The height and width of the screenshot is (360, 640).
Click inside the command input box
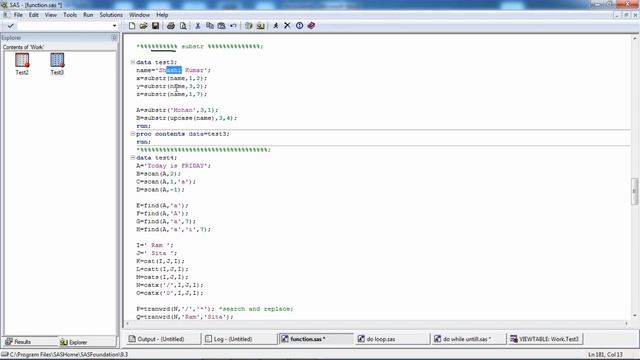point(64,26)
